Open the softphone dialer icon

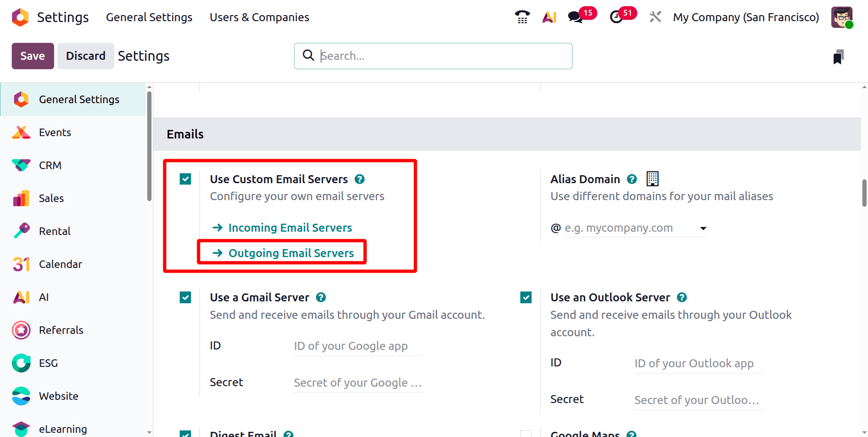pos(522,16)
